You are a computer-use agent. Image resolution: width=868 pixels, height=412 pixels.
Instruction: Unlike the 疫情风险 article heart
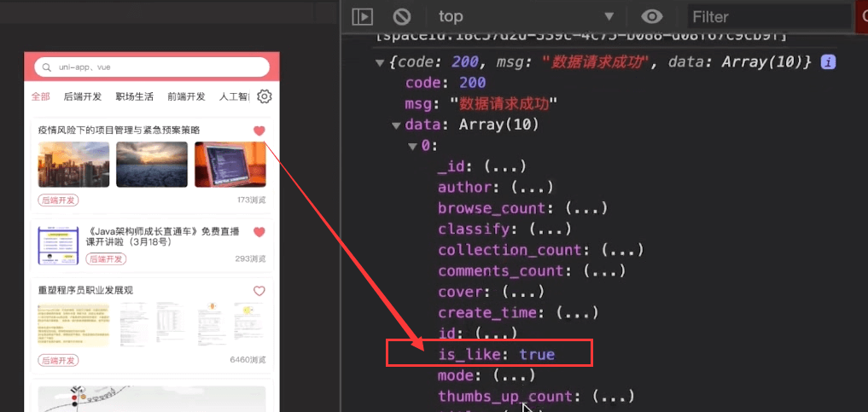(259, 131)
